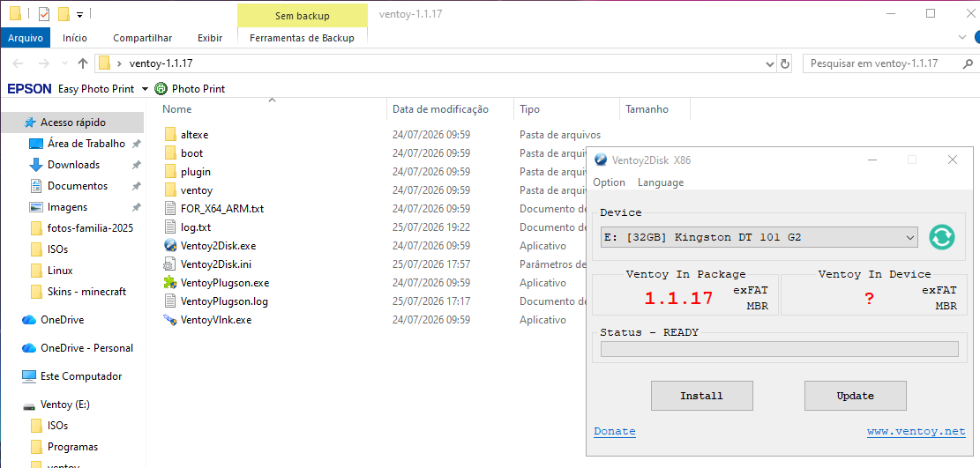Screen dimensions: 980x468
Task: Switch to the Compartilhar ribbon tab
Action: coord(143,38)
